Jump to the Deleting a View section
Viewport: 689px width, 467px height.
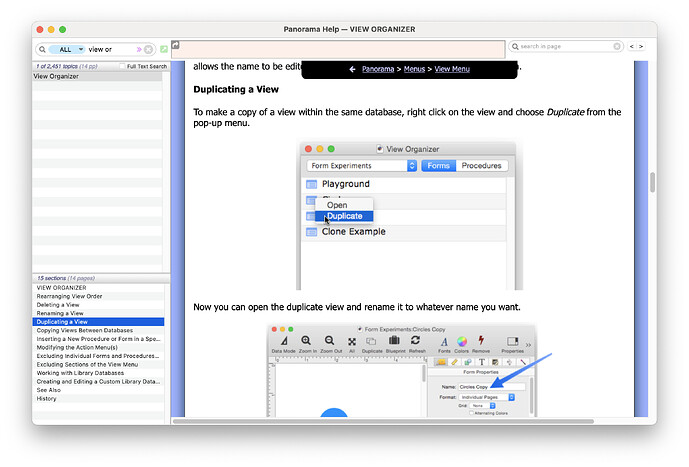[58, 305]
